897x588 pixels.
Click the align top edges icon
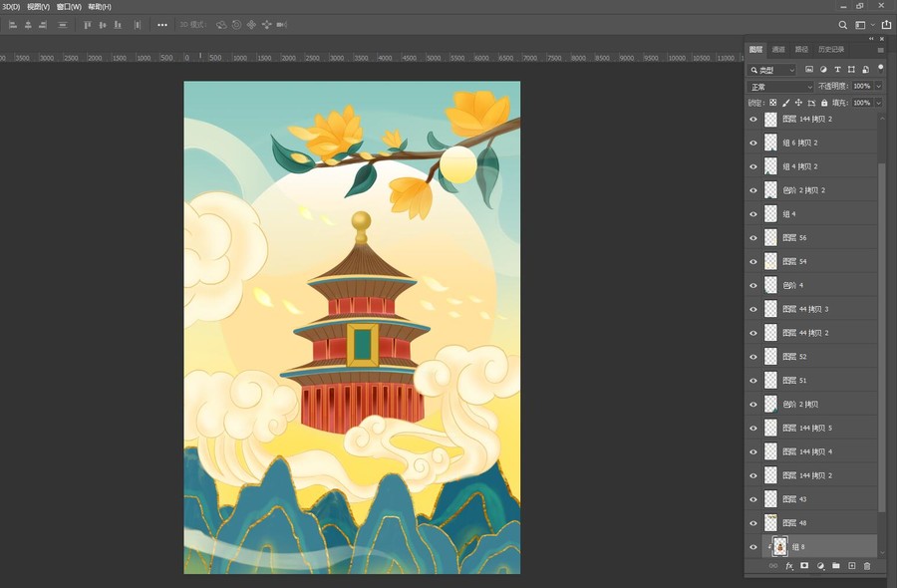click(x=88, y=25)
